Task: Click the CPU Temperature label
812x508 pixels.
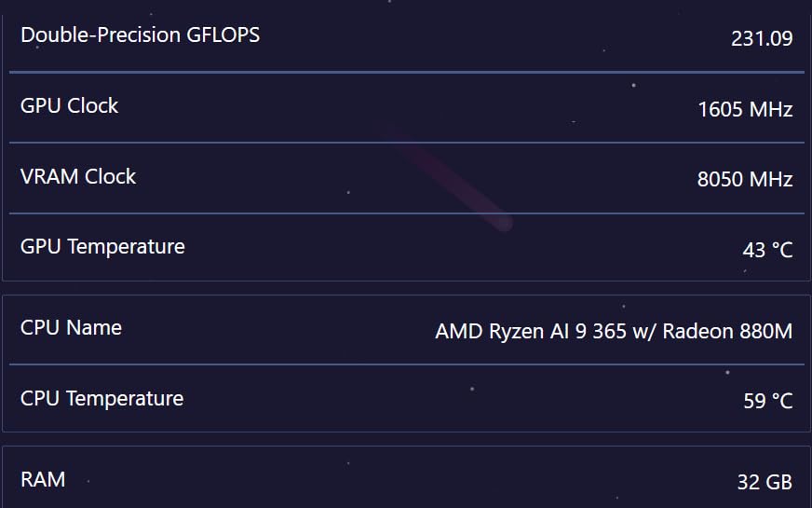Action: tap(102, 399)
